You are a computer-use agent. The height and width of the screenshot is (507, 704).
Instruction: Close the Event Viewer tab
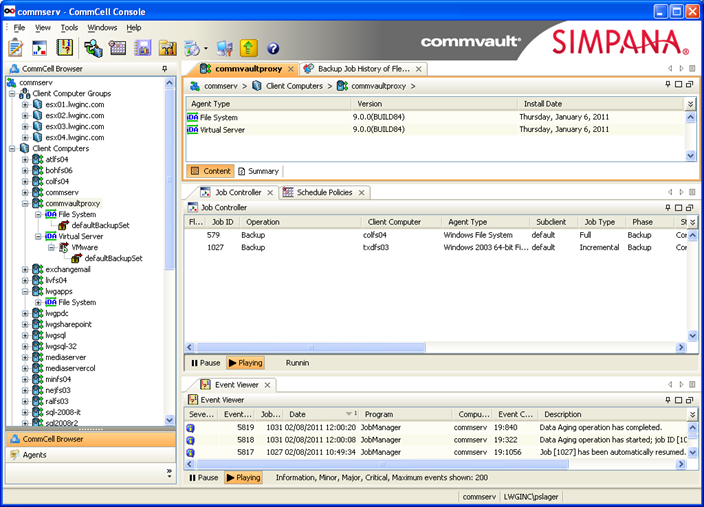coord(267,385)
